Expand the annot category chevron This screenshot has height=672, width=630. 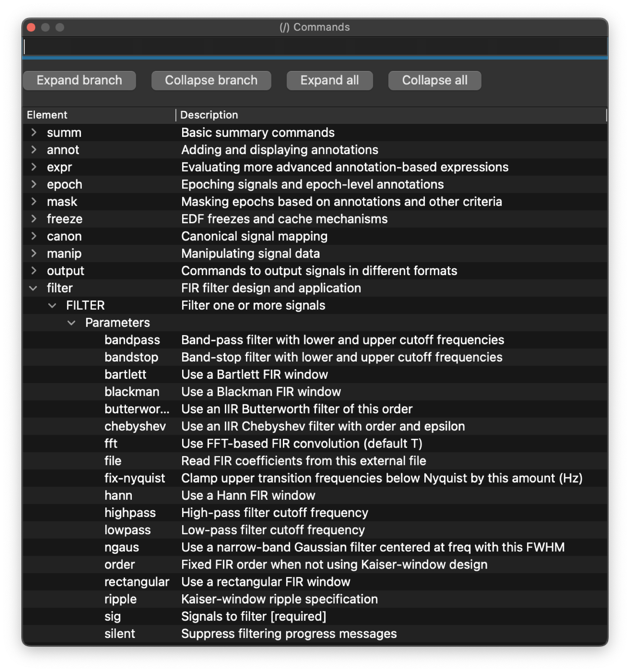pyautogui.click(x=34, y=150)
